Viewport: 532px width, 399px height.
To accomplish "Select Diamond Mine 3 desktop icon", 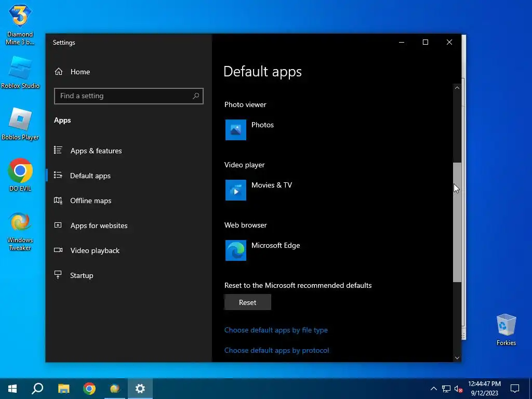I will tap(20, 24).
